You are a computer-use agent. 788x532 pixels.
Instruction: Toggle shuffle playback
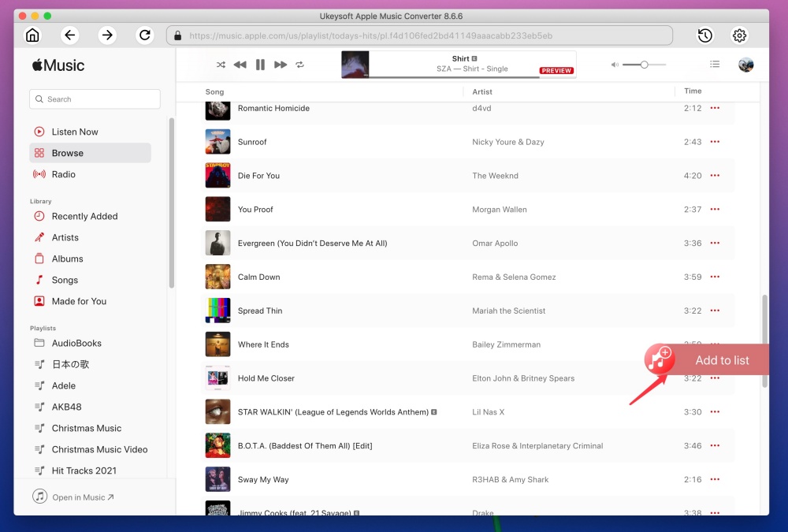tap(221, 65)
